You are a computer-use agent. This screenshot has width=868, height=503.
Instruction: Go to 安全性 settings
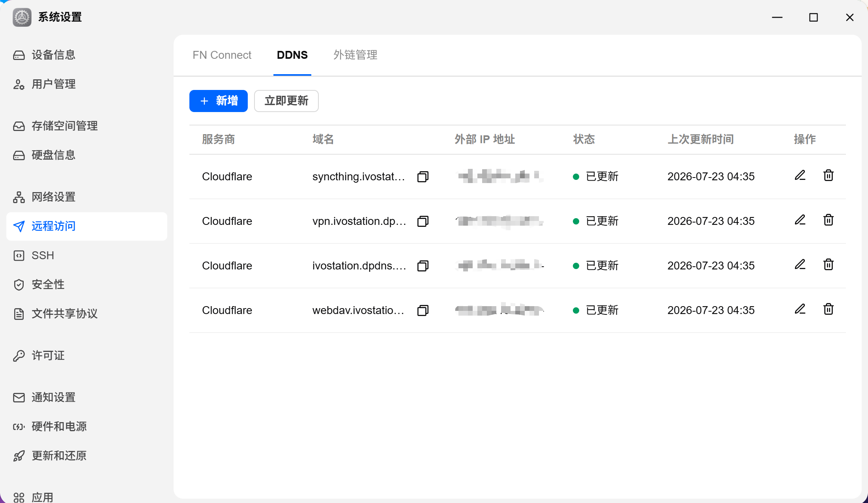pos(87,284)
